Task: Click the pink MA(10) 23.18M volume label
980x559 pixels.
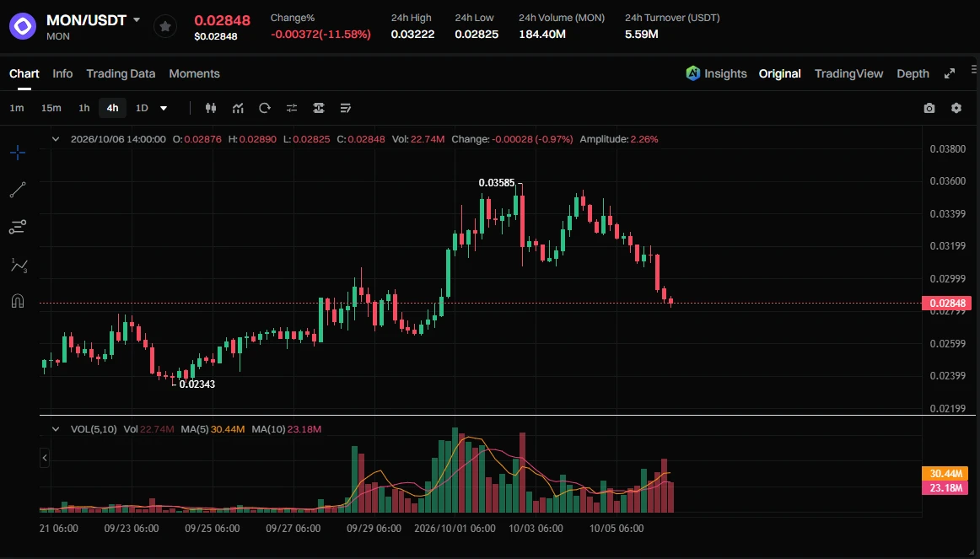Action: pyautogui.click(x=945, y=488)
